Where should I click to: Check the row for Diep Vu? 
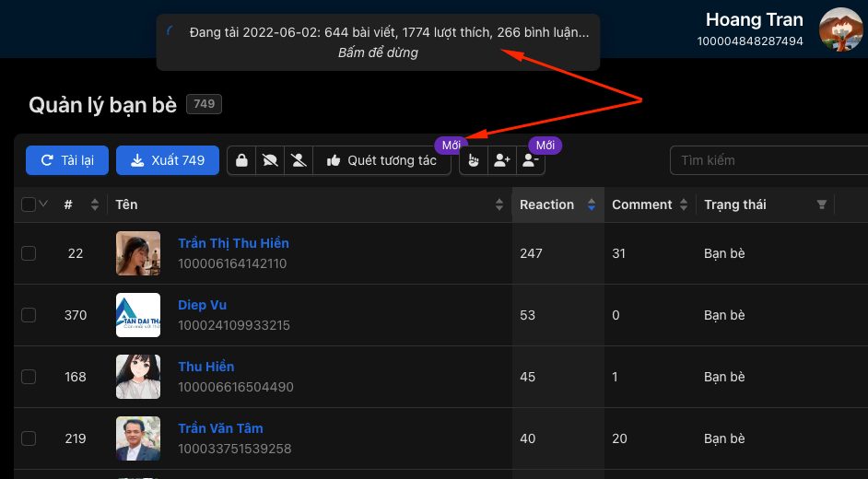click(29, 315)
